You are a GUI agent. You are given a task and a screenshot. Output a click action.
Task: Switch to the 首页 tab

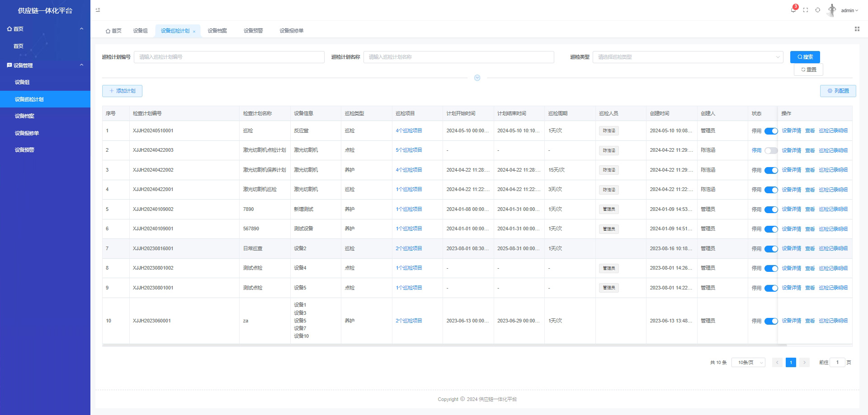click(113, 31)
